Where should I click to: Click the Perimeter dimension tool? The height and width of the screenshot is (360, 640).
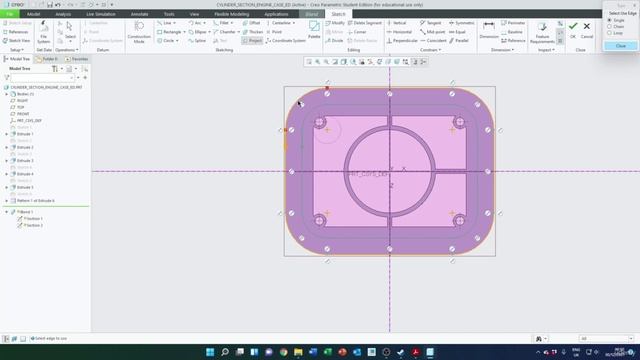(x=513, y=23)
